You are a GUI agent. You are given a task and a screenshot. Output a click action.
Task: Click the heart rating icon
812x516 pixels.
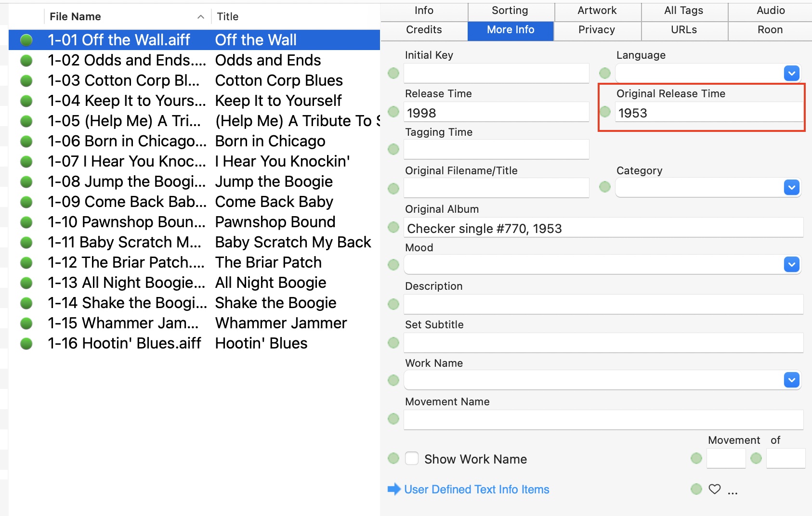click(x=715, y=489)
